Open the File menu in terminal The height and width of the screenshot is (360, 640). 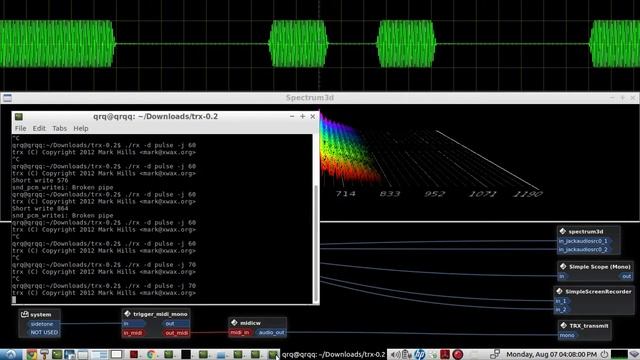pos(20,128)
